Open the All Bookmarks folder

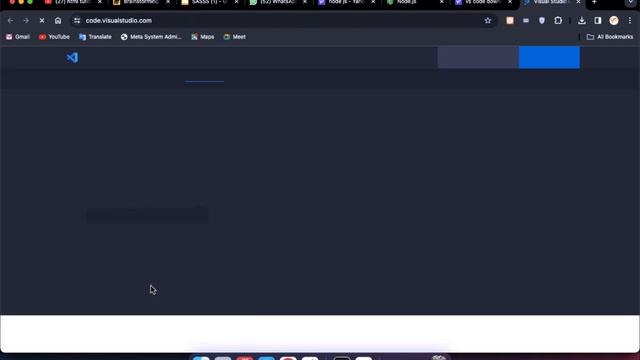(x=610, y=37)
